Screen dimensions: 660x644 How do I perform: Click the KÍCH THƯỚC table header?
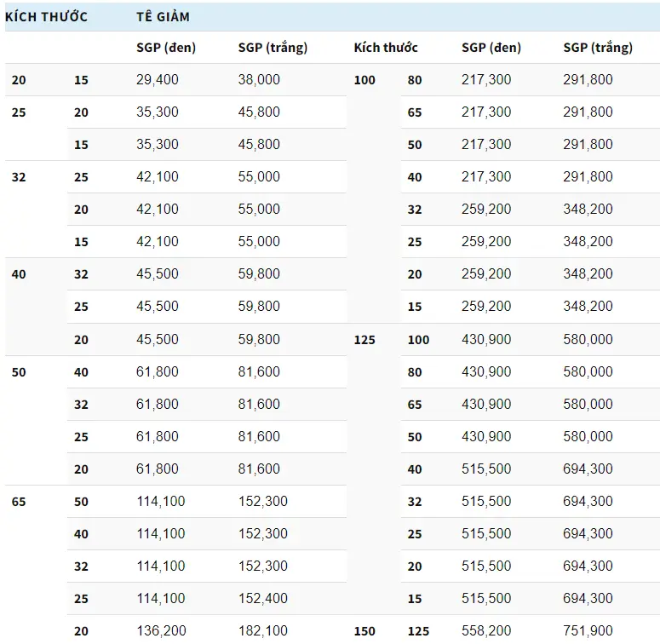point(47,16)
